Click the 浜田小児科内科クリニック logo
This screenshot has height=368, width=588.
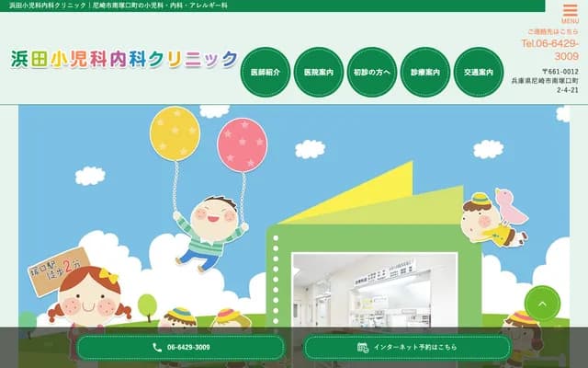click(x=124, y=59)
